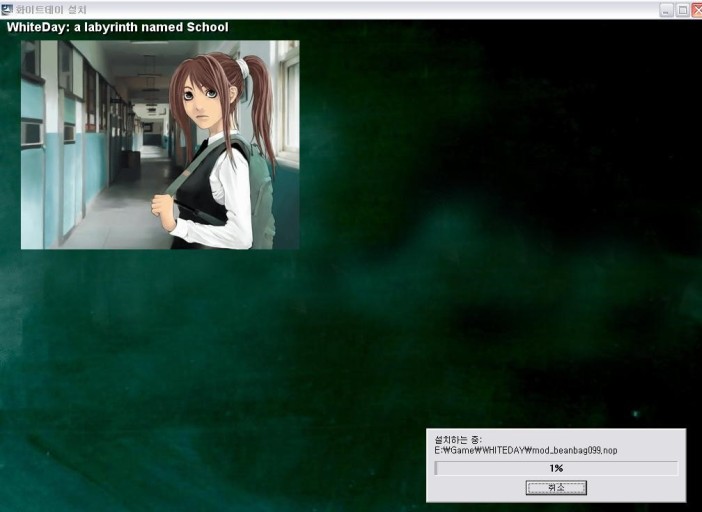This screenshot has height=512, width=702.
Task: Click the installation progress bar
Action: [556, 468]
